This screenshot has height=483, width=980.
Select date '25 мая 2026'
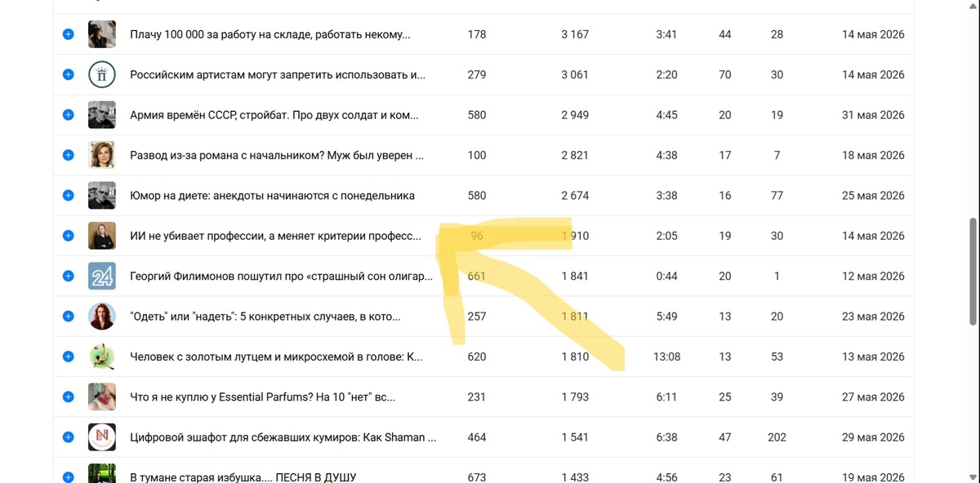[x=873, y=196]
